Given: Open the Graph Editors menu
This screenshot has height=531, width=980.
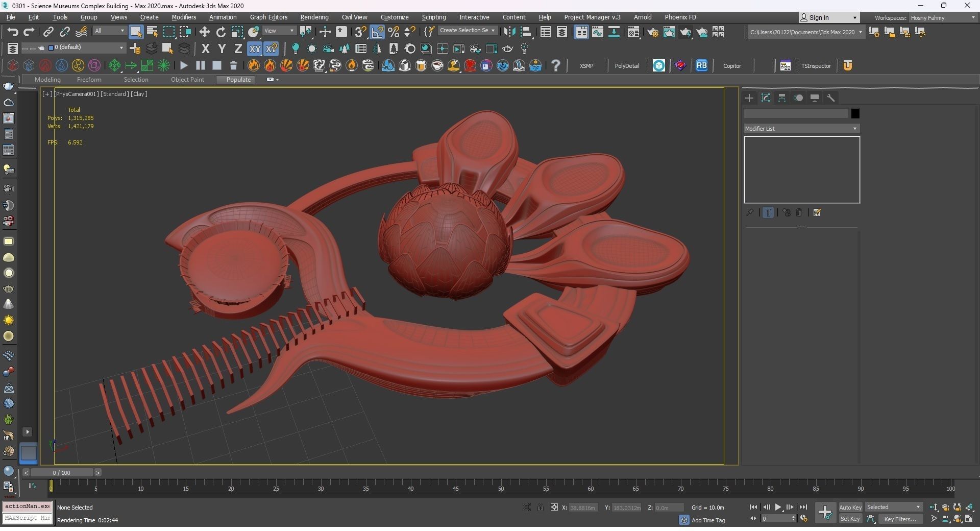Looking at the screenshot, I should (268, 17).
